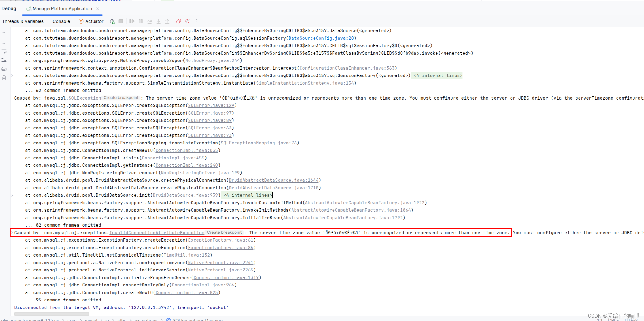Open AbstractAutowireCapableBeanFactory.java:1922 link
Viewport: 644px width, 321px height.
tap(364, 203)
